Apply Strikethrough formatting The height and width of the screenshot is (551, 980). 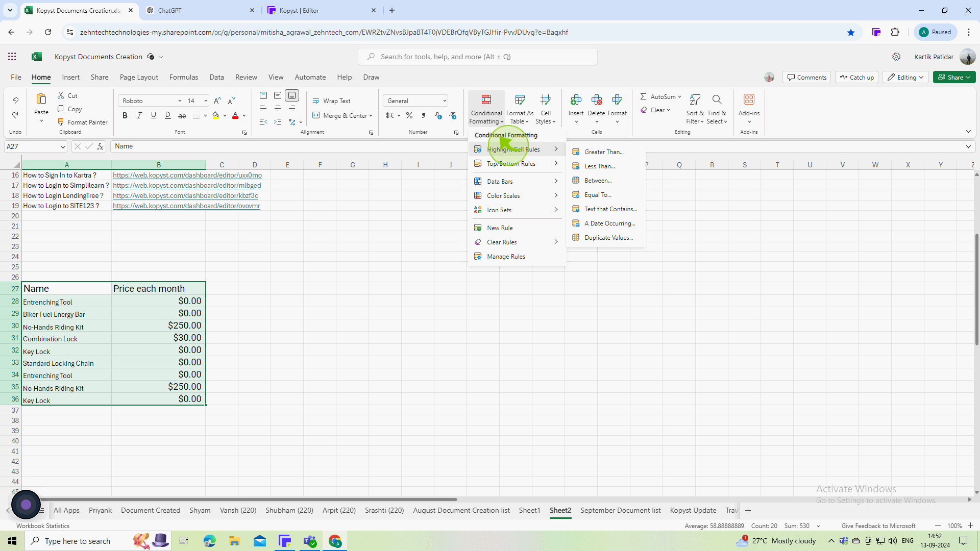[x=182, y=115]
